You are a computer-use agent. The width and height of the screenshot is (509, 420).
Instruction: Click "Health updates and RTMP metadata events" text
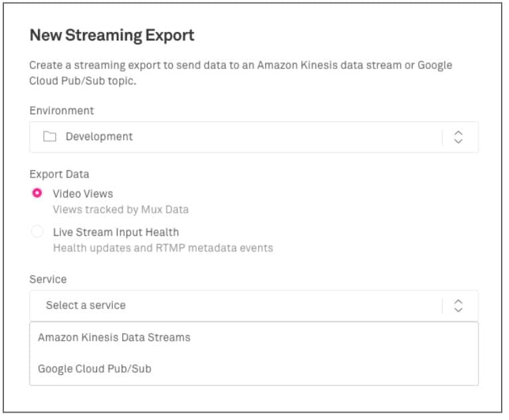[x=163, y=248]
